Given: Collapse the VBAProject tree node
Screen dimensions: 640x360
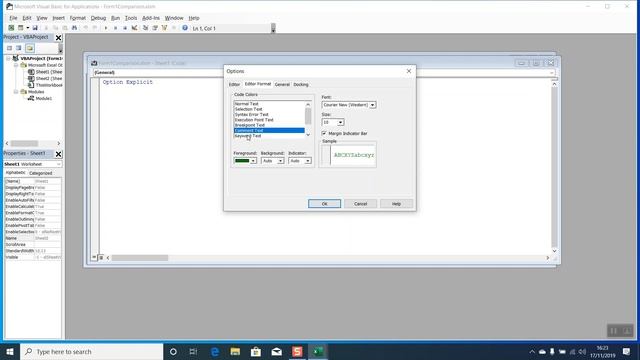Looking at the screenshot, I should coord(8,58).
